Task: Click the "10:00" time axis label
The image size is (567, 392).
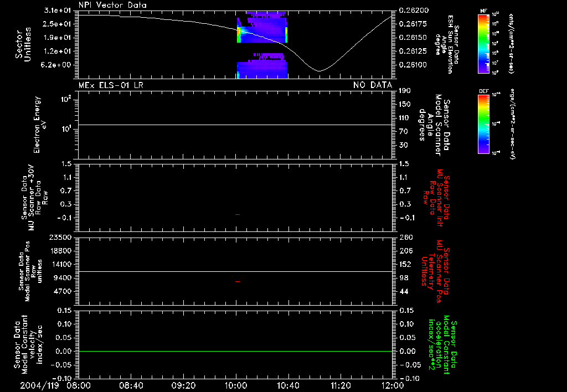Action: [236, 385]
